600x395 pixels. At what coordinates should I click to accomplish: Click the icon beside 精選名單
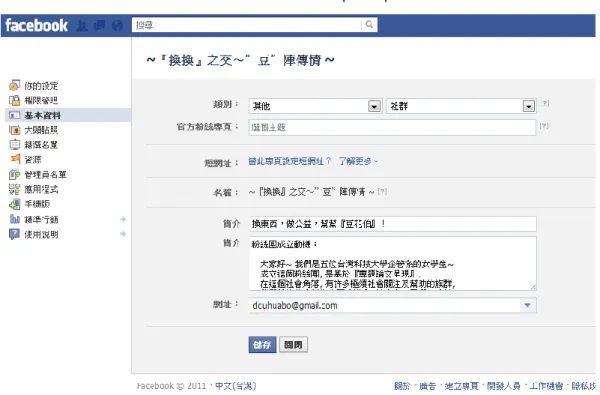coord(14,145)
